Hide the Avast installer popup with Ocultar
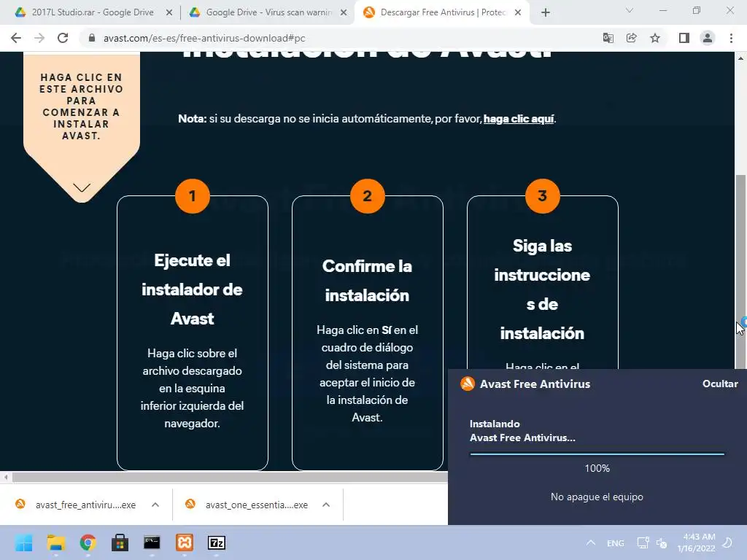Viewport: 747px width, 560px height. tap(720, 384)
